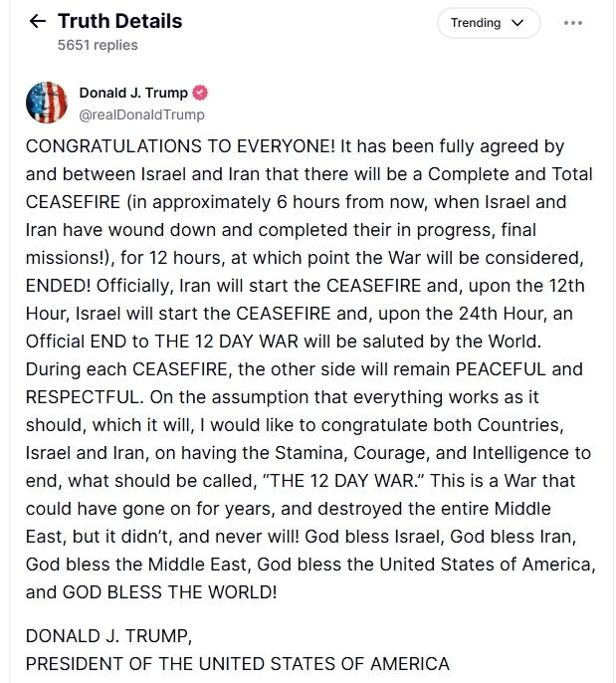The height and width of the screenshot is (683, 616).
Task: Click the DONALD J. TRUMP, signature line
Action: (x=108, y=636)
